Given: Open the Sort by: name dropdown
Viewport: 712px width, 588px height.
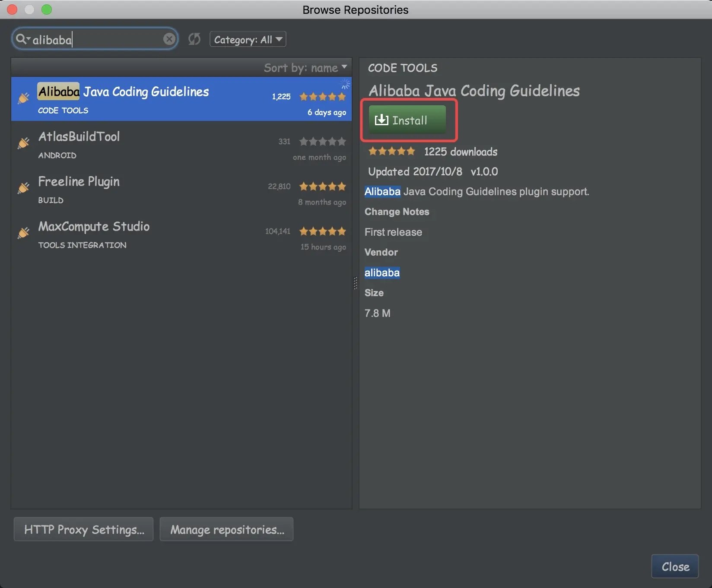Looking at the screenshot, I should 305,68.
